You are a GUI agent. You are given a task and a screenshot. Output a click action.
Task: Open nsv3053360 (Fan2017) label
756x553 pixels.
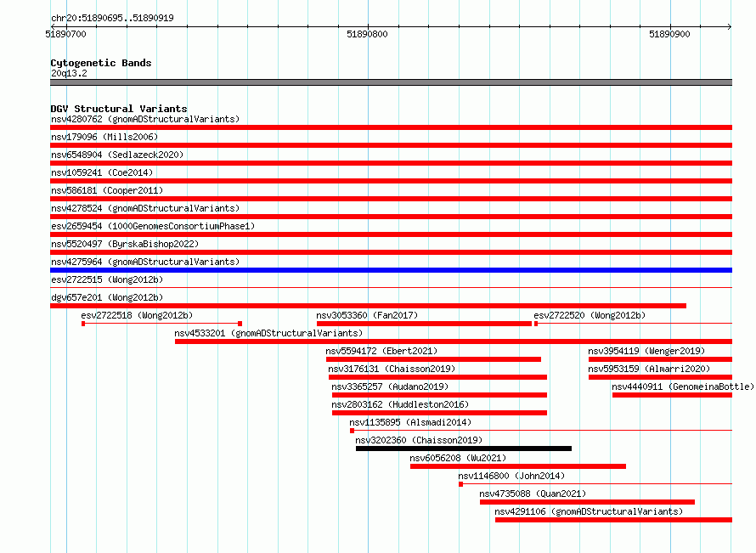[367, 315]
